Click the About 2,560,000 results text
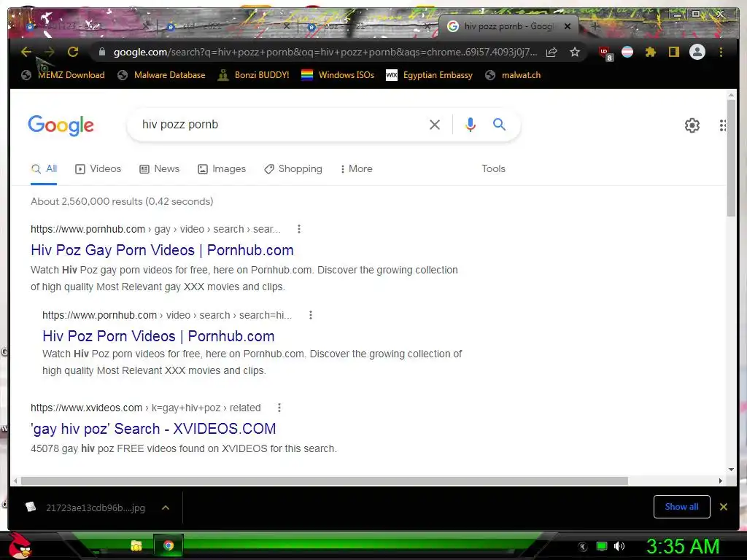The height and width of the screenshot is (560, 747). (x=122, y=201)
